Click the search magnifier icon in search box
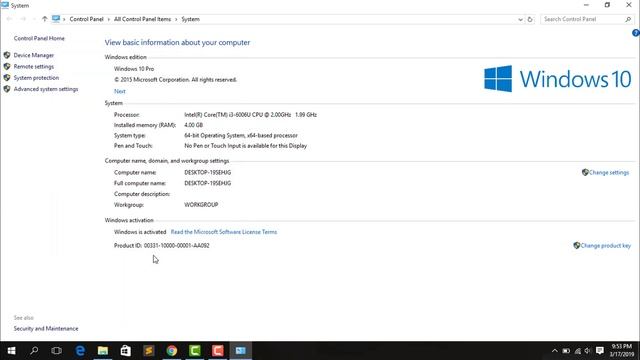Image resolution: width=640 pixels, height=360 pixels. [x=628, y=19]
